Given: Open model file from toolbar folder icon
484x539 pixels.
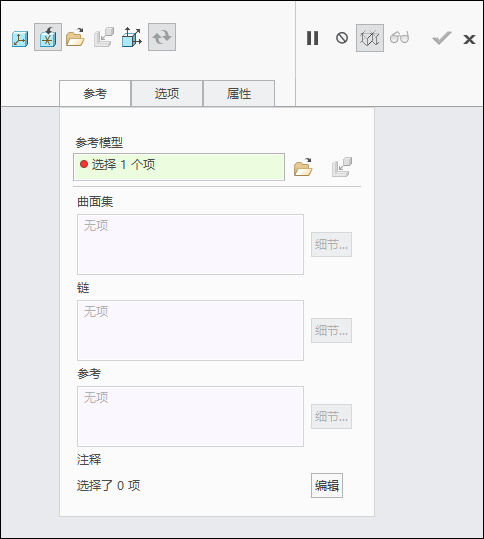Looking at the screenshot, I should (75, 37).
